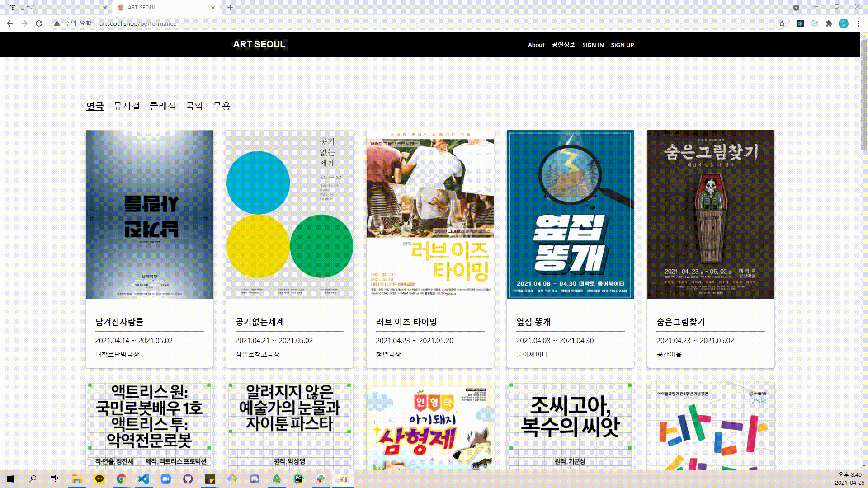
Task: Click the venue 틈어씨어터
Action: (532, 354)
